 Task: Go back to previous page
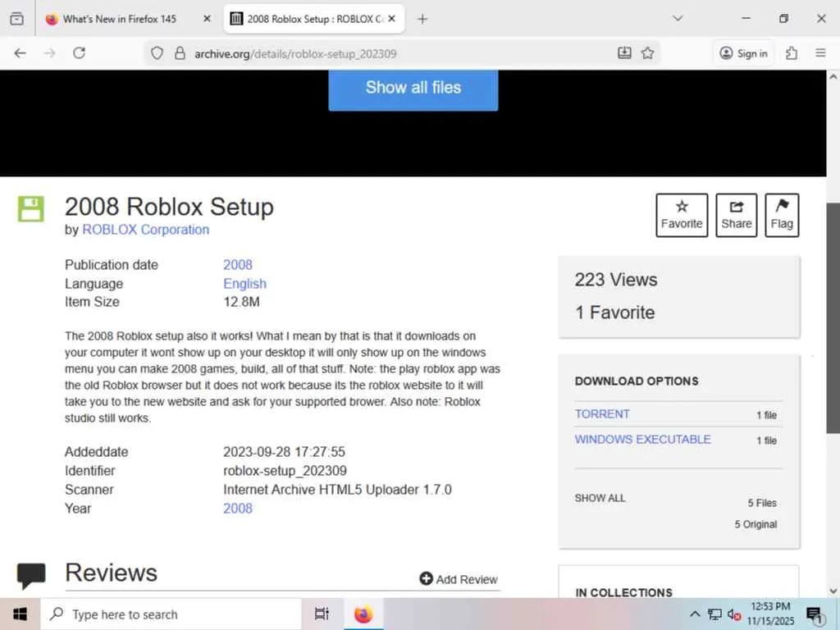point(21,53)
